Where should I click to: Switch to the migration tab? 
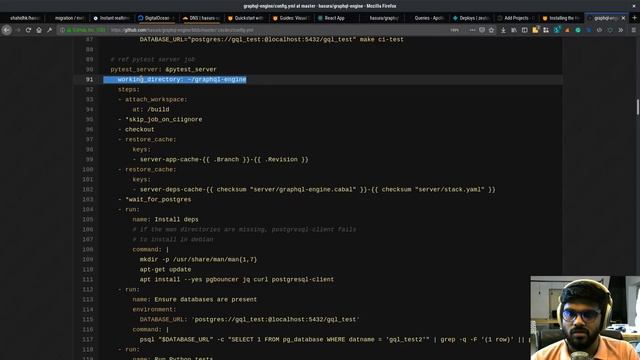(x=67, y=18)
